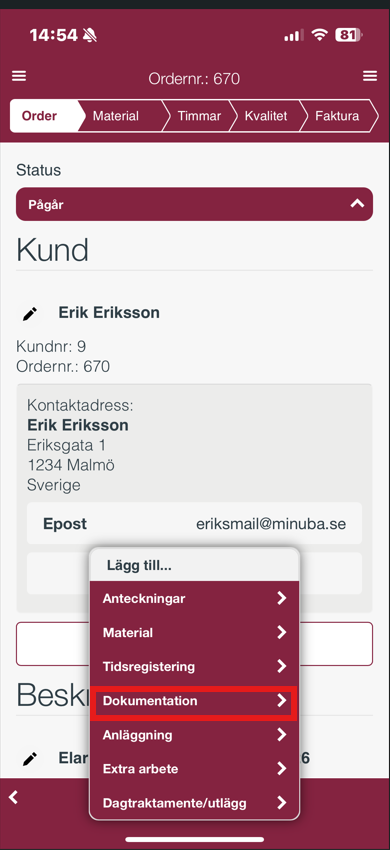The width and height of the screenshot is (390, 850).
Task: Expand Anteckningar chevron in Lägg till menu
Action: pyautogui.click(x=281, y=598)
